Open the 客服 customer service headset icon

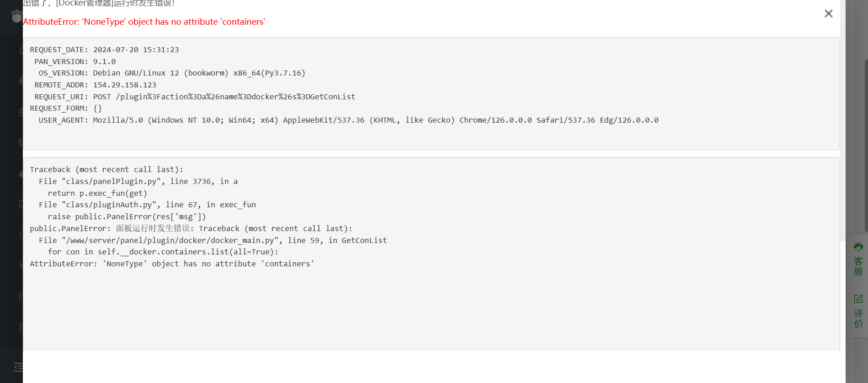(x=858, y=247)
